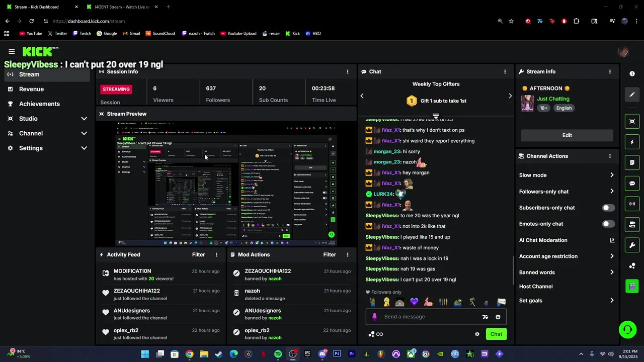Open Achievements in left sidebar

[47, 104]
